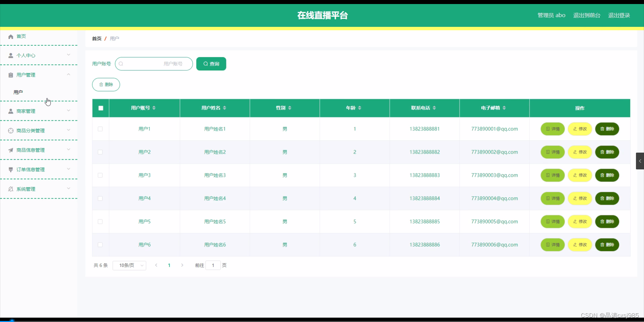The image size is (644, 322).
Task: Click 用户姓名2 cell
Action: click(215, 152)
